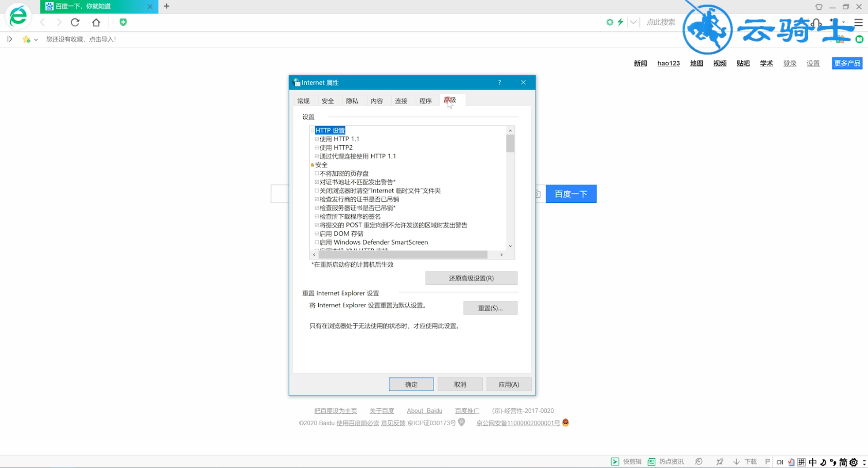The width and height of the screenshot is (868, 468).
Task: Click the favorites star icon
Action: [x=26, y=39]
